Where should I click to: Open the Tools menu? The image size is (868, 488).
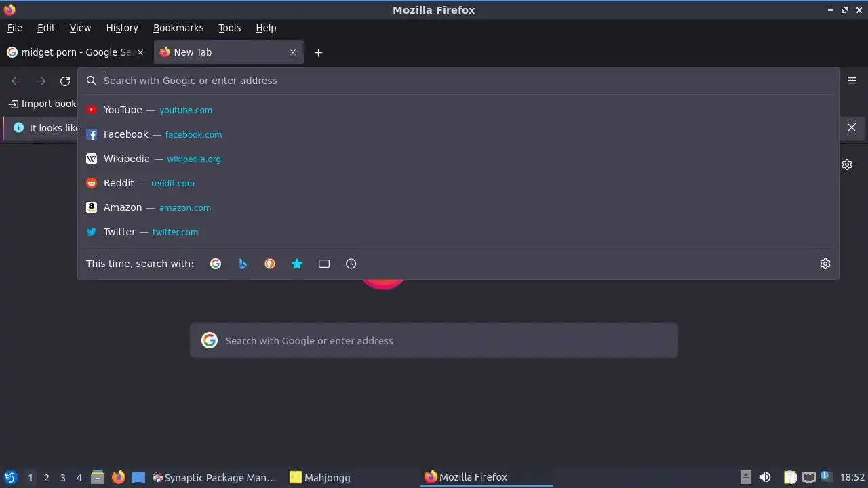pos(229,28)
